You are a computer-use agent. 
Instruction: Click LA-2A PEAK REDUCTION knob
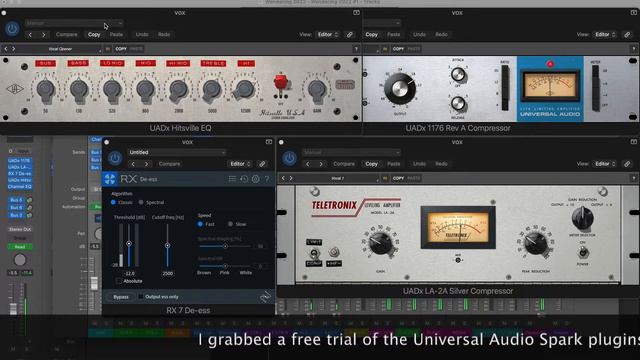coord(536,243)
